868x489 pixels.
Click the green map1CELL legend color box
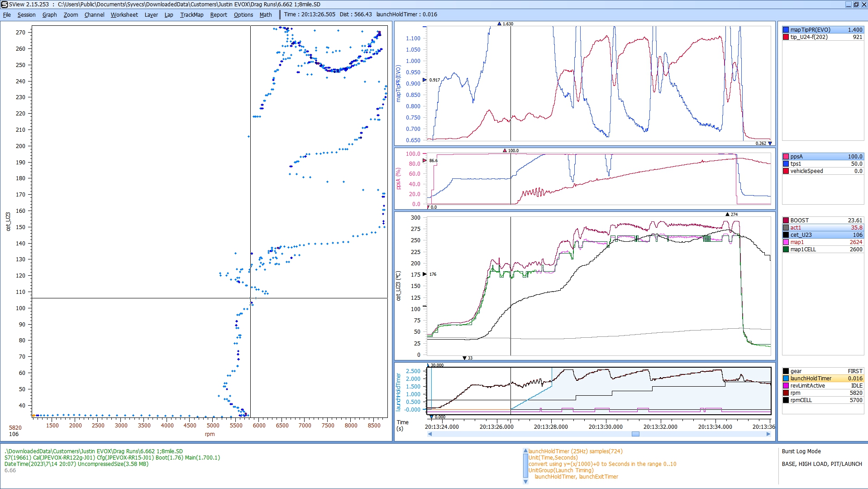786,249
